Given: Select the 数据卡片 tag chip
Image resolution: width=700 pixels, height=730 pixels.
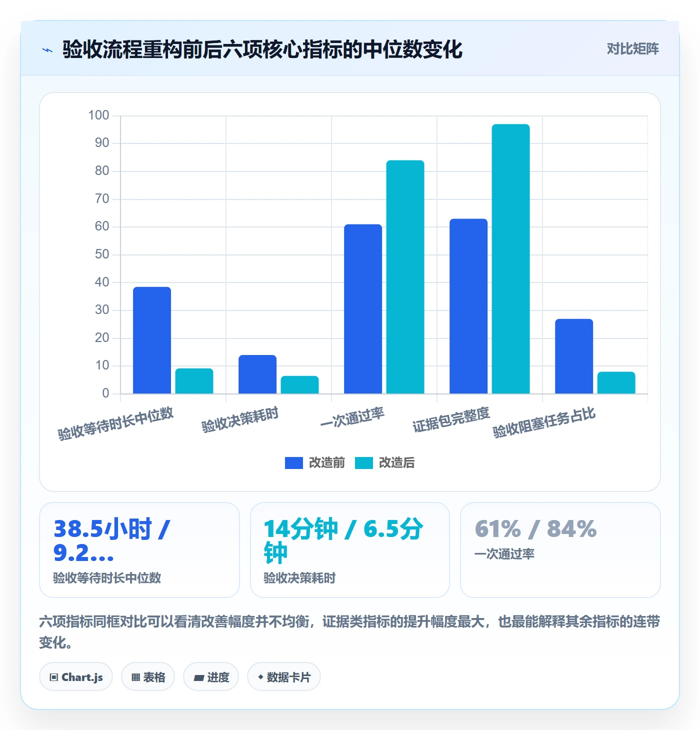Looking at the screenshot, I should tap(284, 677).
